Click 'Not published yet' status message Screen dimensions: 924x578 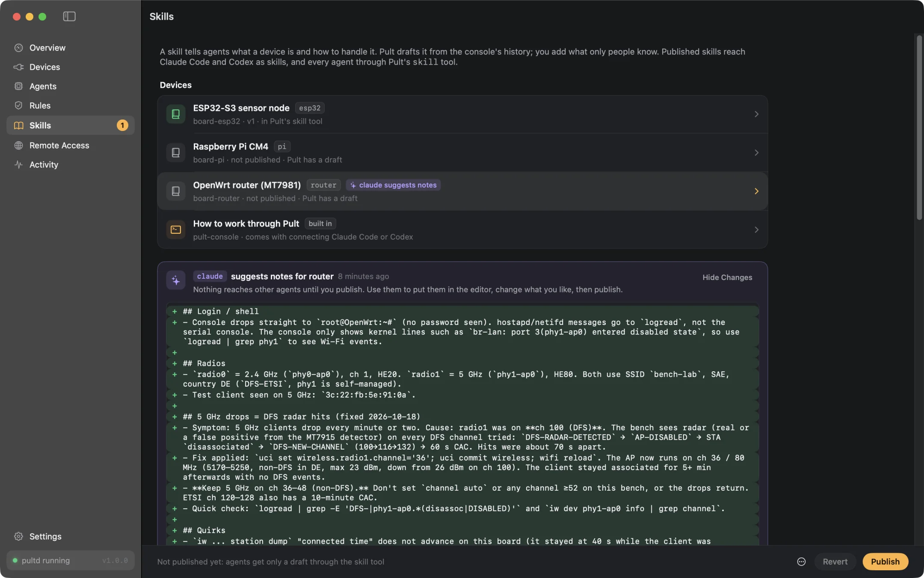point(271,561)
